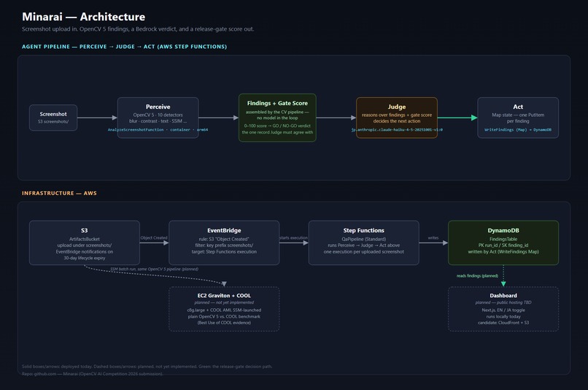This screenshot has width=588, height=390.
Task: Click the "jp.anthropic.claude-haiku-4-5" model ID label
Action: click(x=397, y=129)
